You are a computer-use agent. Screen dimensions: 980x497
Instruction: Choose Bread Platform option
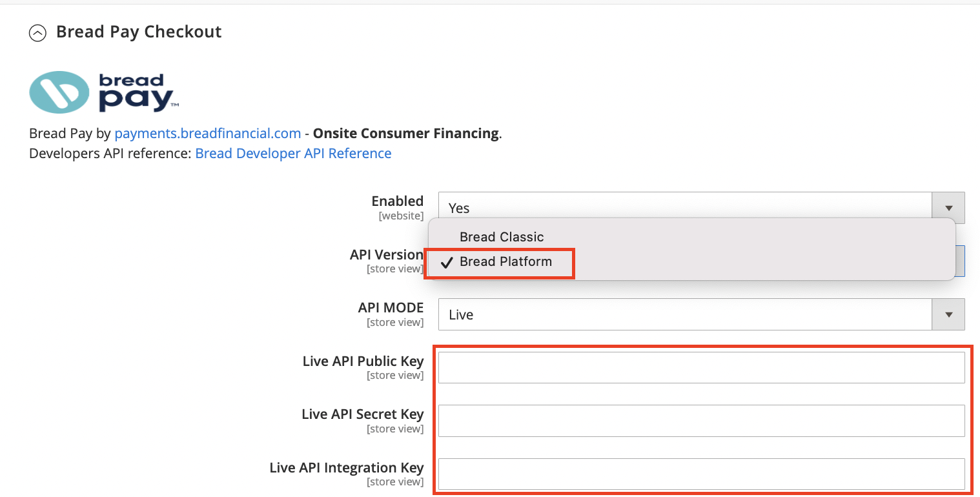(x=505, y=262)
